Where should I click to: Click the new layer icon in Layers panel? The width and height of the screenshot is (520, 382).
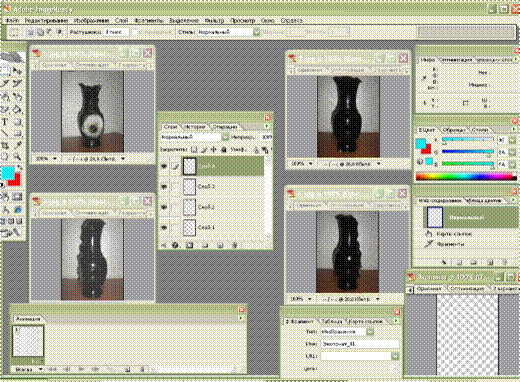220,245
